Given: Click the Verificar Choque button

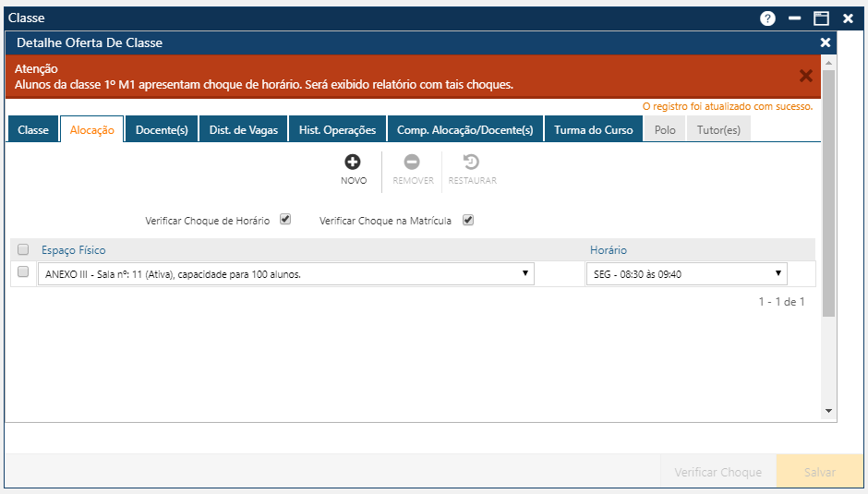Looking at the screenshot, I should coord(717,472).
